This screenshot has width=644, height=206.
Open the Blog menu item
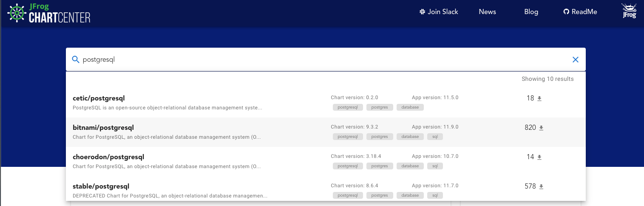[x=531, y=12]
